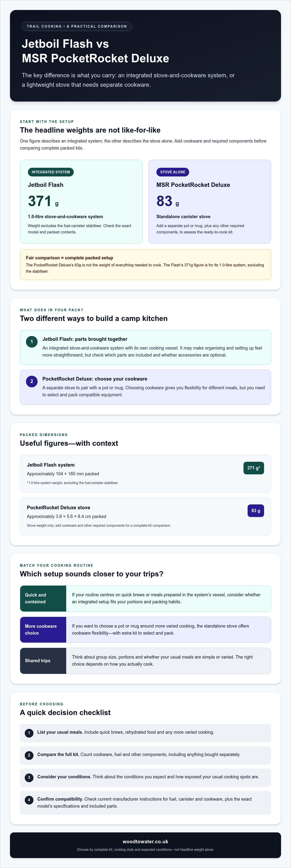Click checklist number 1 badge for usual meals
The image size is (291, 868).
(29, 733)
